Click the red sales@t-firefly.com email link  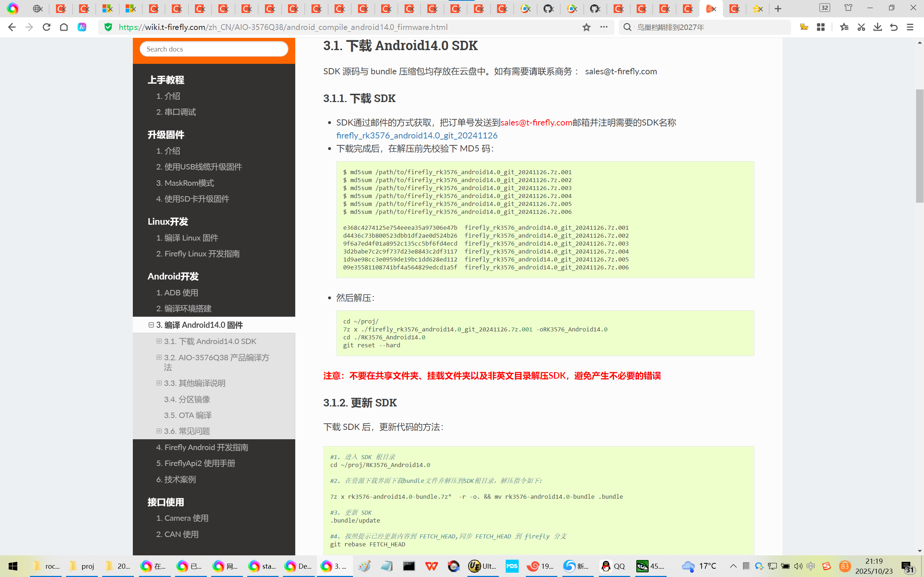536,123
